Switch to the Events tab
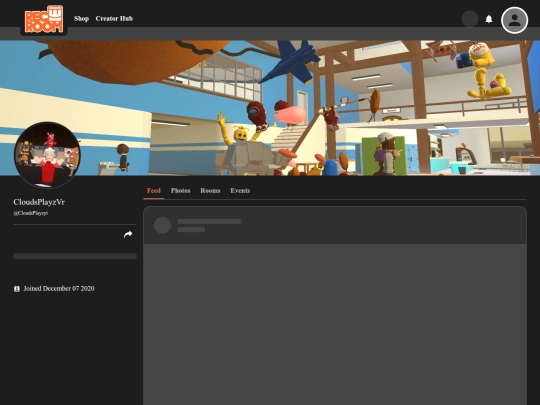Image resolution: width=540 pixels, height=405 pixels. [x=240, y=190]
